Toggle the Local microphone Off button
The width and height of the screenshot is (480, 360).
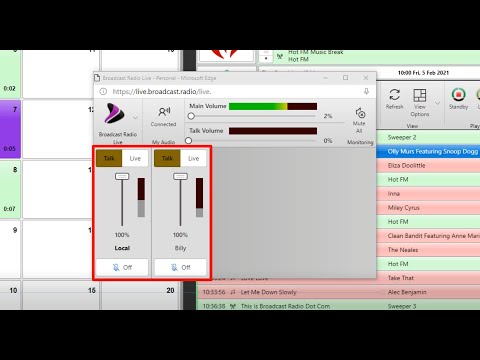click(x=122, y=267)
